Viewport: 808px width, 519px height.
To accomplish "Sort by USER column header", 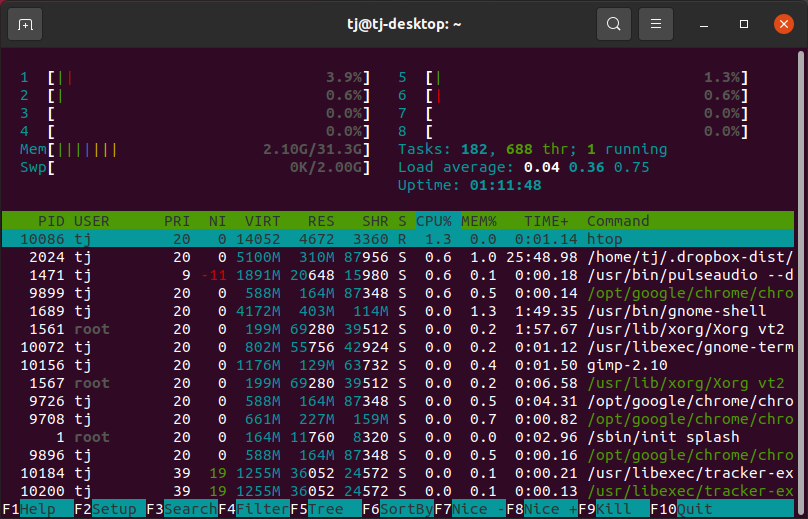I will click(92, 221).
